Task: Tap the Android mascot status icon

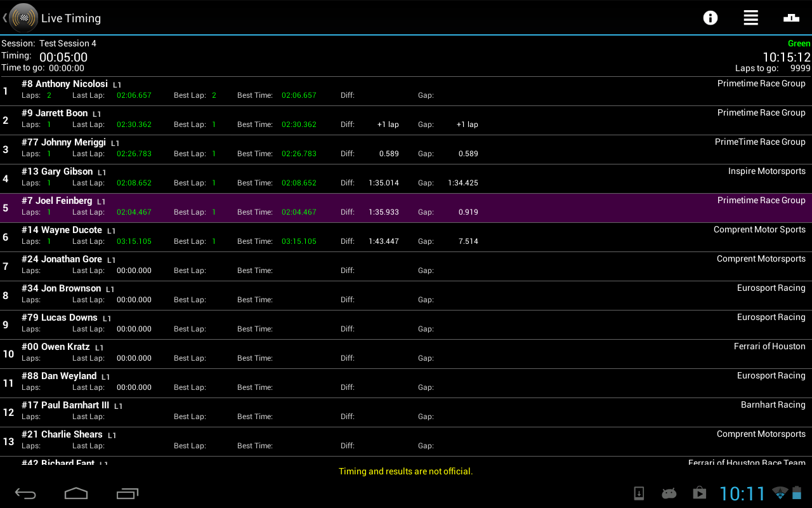Action: pyautogui.click(x=669, y=493)
